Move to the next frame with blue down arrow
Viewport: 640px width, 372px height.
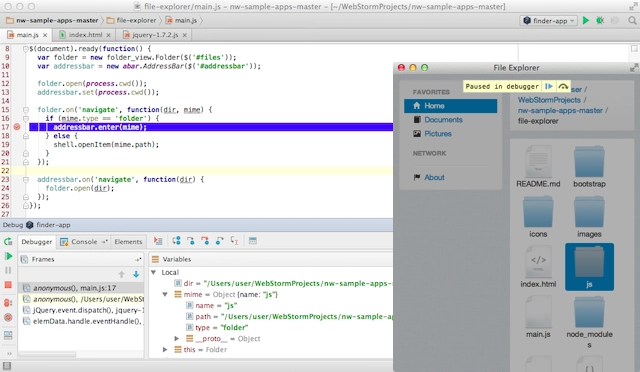tap(136, 274)
